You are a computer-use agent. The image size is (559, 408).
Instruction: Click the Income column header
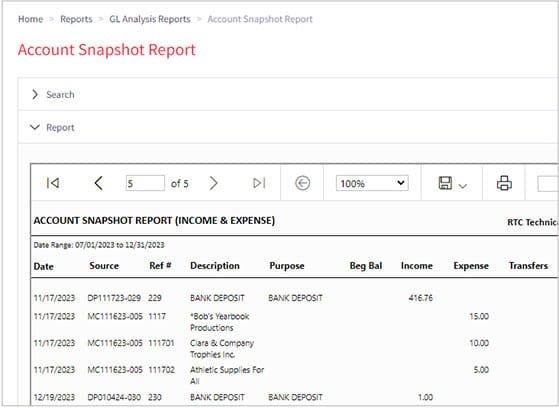pos(416,266)
